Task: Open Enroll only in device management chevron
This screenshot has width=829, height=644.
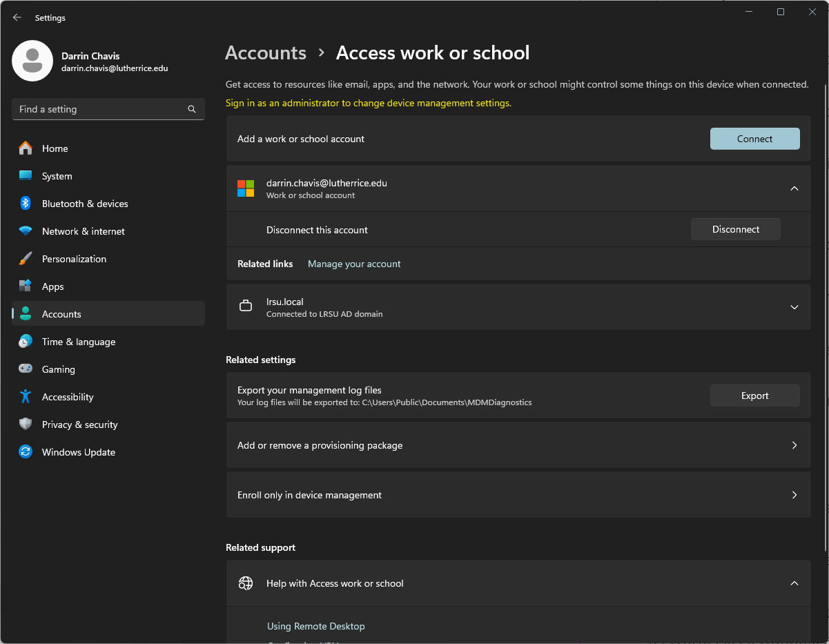Action: (x=794, y=495)
